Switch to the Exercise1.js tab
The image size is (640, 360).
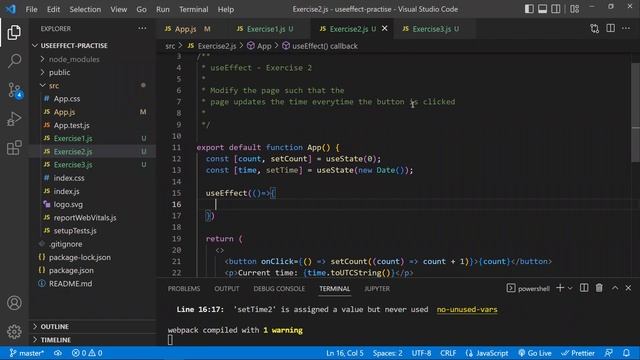(x=270, y=29)
